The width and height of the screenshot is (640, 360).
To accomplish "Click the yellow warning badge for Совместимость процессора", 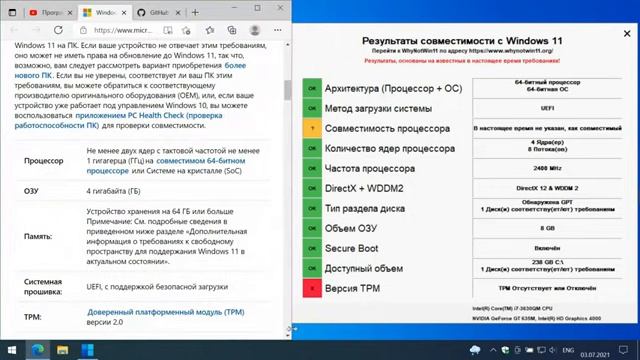I will point(312,128).
